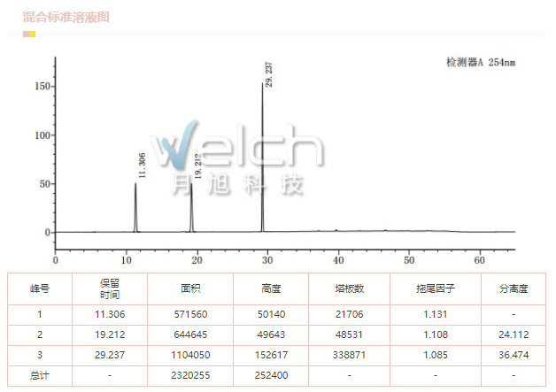Select retention time cell 11.306 in the table
The image size is (556, 392).
(x=110, y=314)
